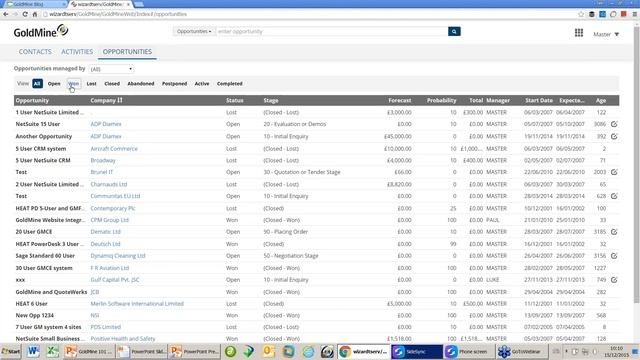Filter view by Lost
This screenshot has width=640, height=360.
click(91, 84)
